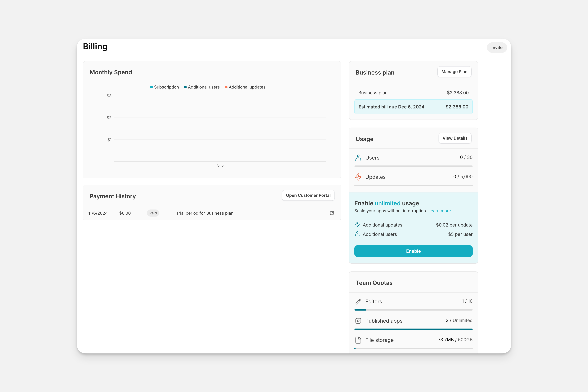Viewport: 588px width, 392px height.
Task: Click the Users usage progress bar
Action: (x=413, y=166)
